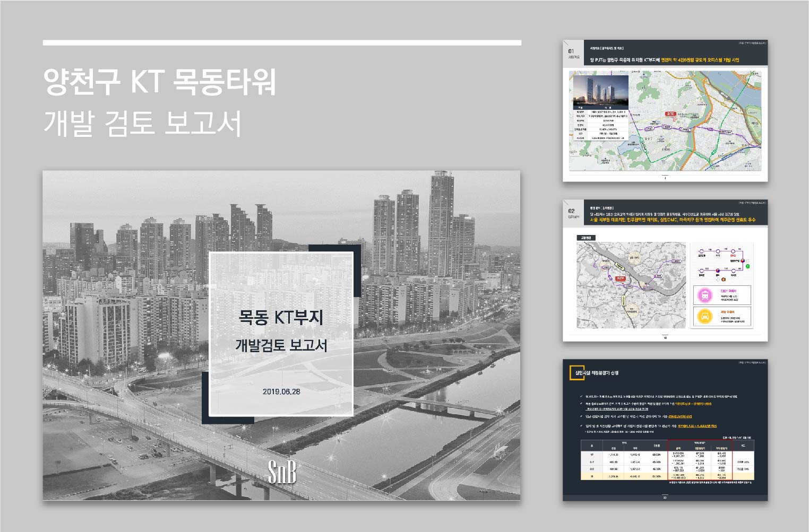Click the slide title '상업시설 적정분양가 산정'
Image resolution: width=809 pixels, height=532 pixels.
pyautogui.click(x=597, y=373)
